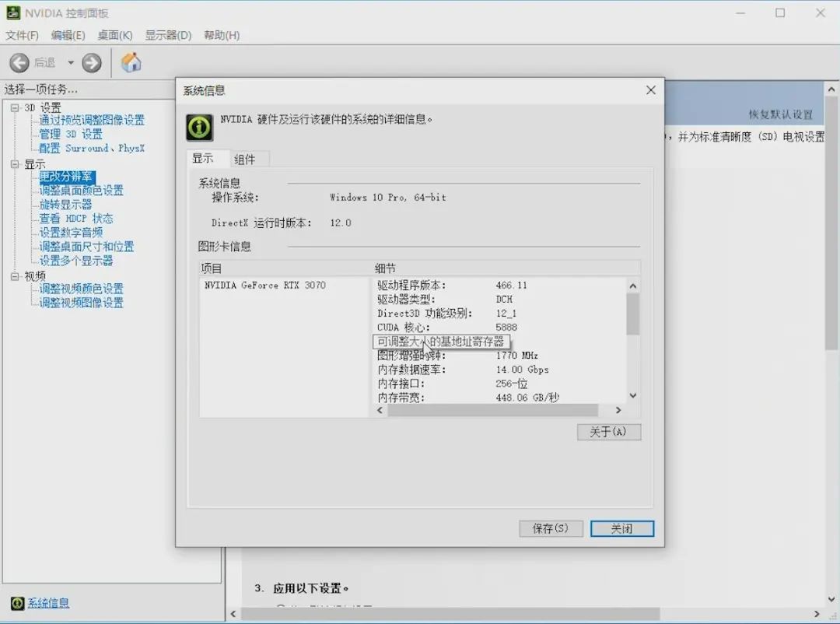Select 旋转显示器 in task tree
Screen dimensions: 840x624
click(x=65, y=205)
